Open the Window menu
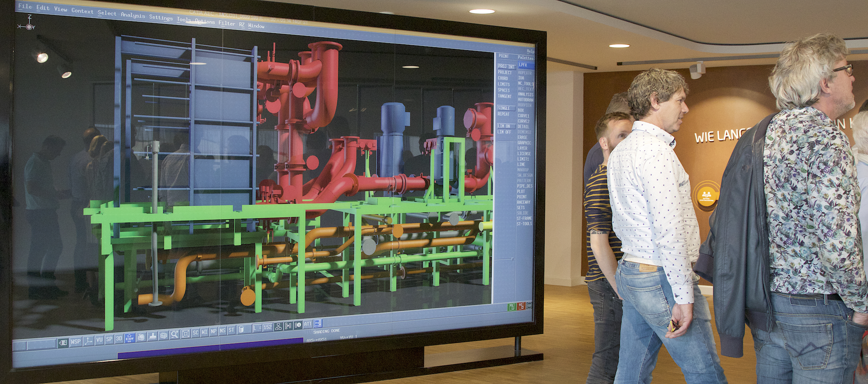This screenshot has width=868, height=384. pos(256,26)
